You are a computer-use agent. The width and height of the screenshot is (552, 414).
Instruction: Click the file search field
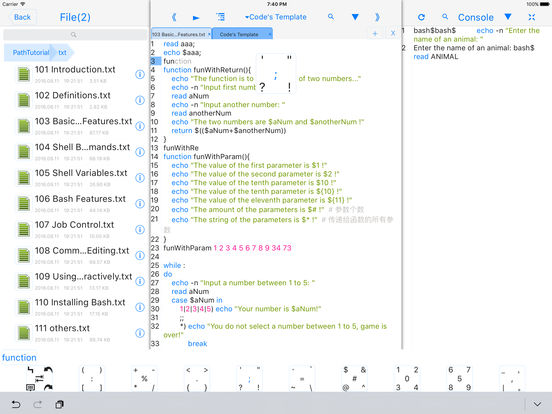pos(75,35)
